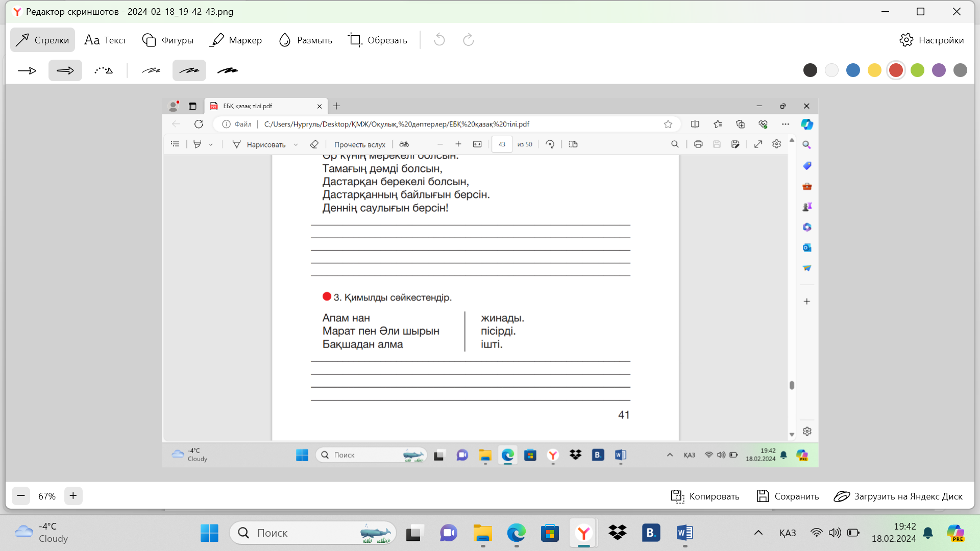Upload via Загрузить на Яндекс Диск
The height and width of the screenshot is (551, 980).
pos(898,496)
